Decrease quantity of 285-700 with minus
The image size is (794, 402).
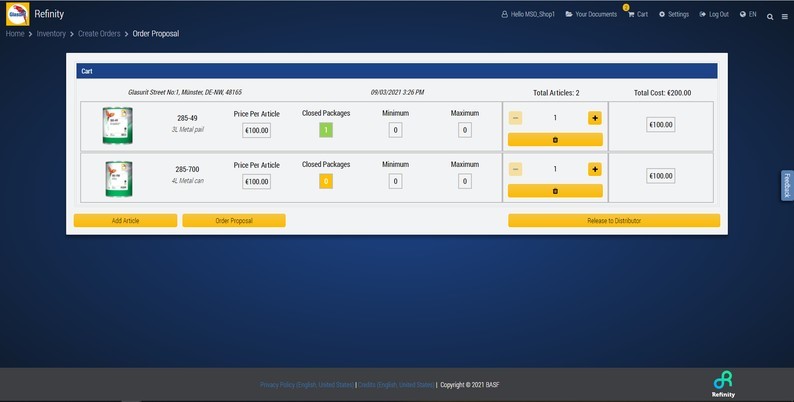tap(515, 169)
